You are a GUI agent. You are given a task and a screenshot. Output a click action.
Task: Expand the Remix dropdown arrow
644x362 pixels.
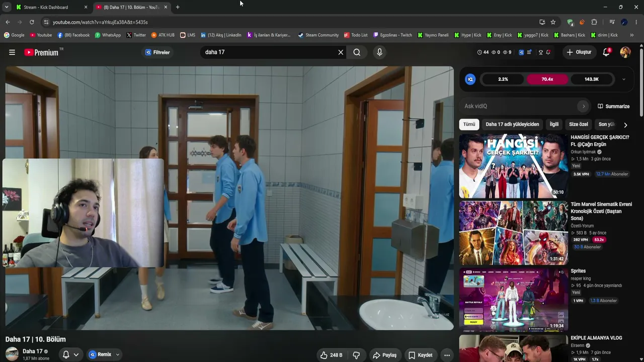[118, 354]
